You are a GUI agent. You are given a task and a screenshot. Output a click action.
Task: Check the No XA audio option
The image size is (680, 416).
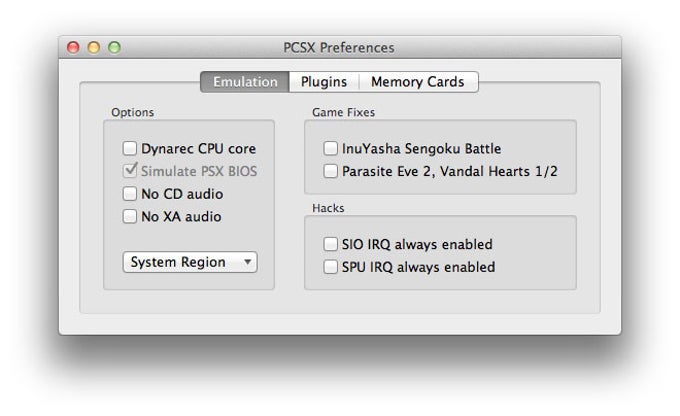(130, 216)
